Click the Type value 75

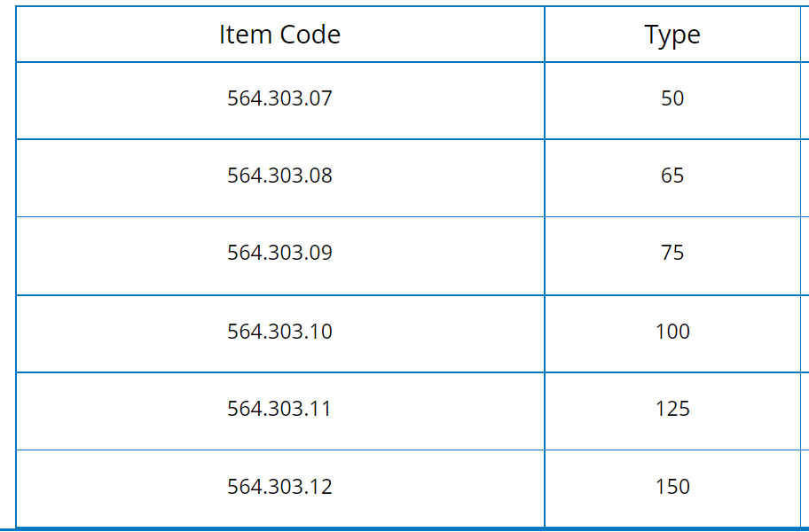tap(672, 253)
